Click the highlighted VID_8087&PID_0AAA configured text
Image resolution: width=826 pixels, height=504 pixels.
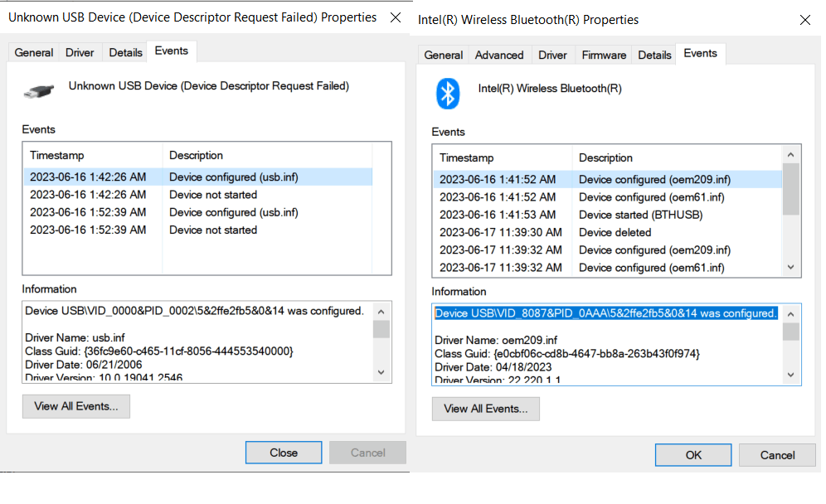605,313
